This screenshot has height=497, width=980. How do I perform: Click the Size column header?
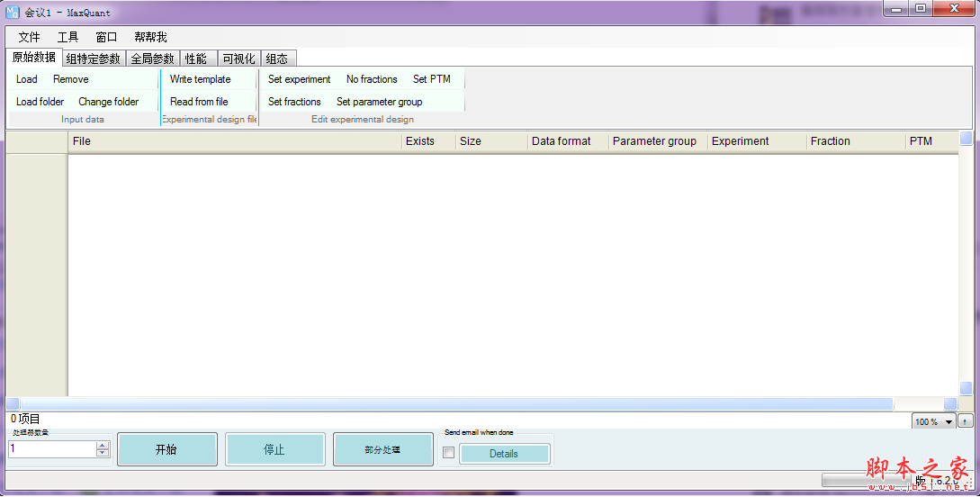(x=491, y=141)
